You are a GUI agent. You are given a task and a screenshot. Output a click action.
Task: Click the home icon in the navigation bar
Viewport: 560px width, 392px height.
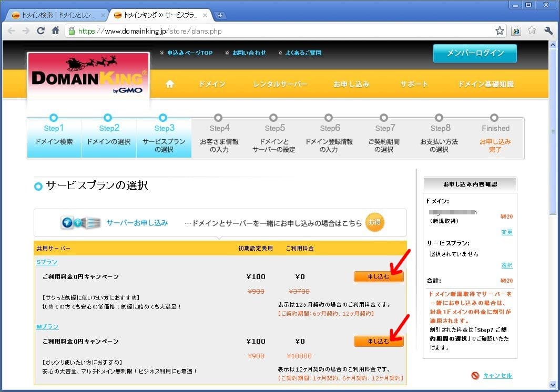click(x=169, y=84)
